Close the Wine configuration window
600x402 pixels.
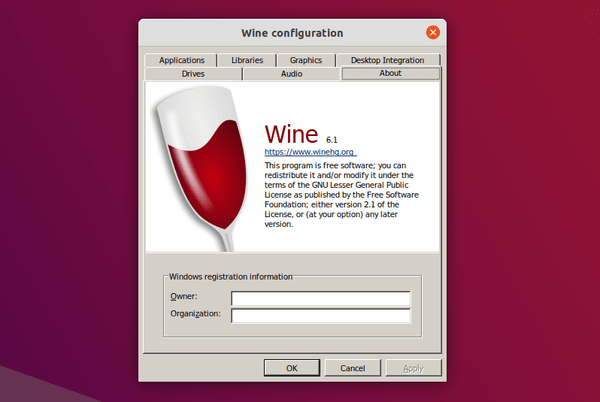click(x=433, y=33)
